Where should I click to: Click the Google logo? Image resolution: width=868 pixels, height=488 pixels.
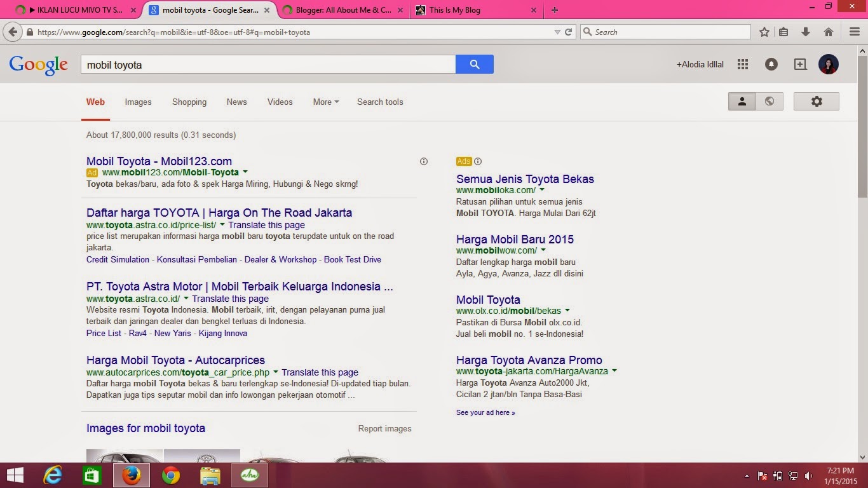[x=38, y=65]
